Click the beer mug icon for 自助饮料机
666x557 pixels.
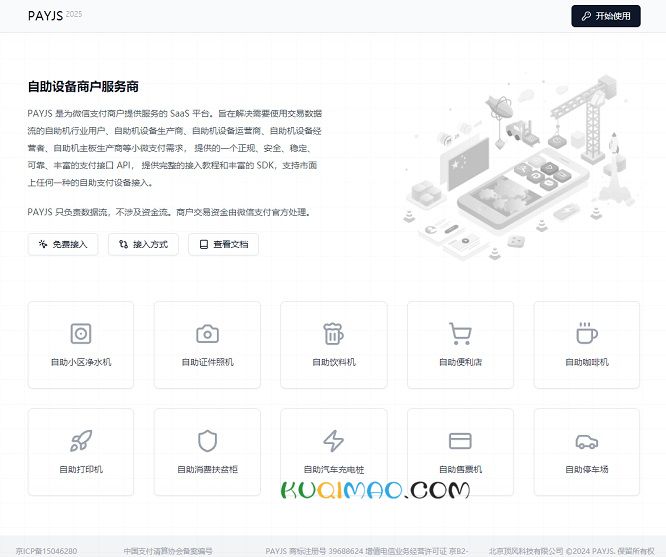point(333,334)
